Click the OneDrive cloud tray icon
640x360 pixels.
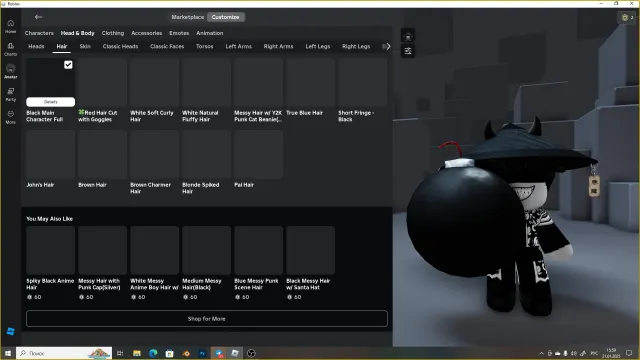pyautogui.click(x=558, y=353)
